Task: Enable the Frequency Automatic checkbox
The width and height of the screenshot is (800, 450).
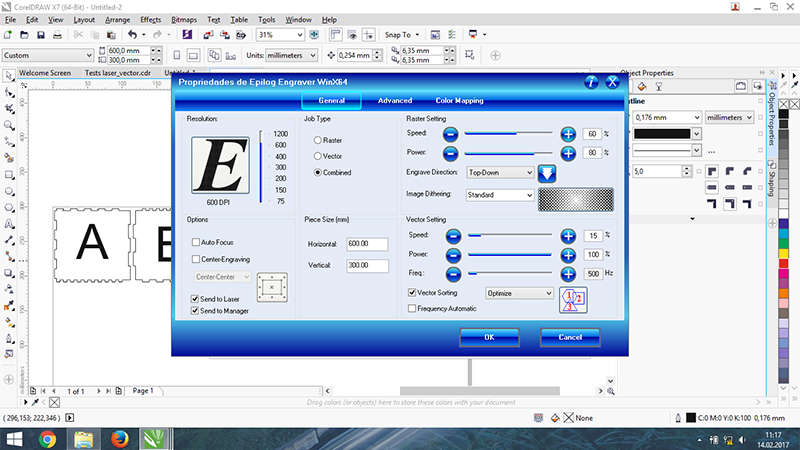Action: point(412,308)
